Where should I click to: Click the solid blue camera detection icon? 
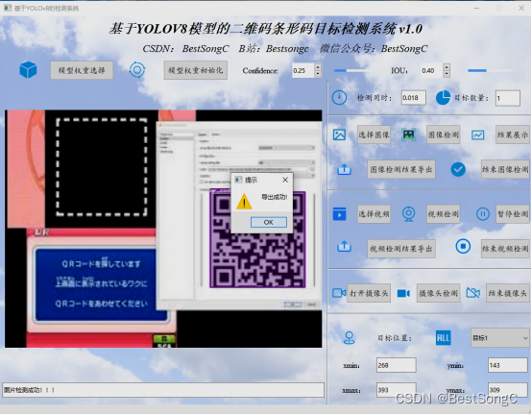pos(403,293)
